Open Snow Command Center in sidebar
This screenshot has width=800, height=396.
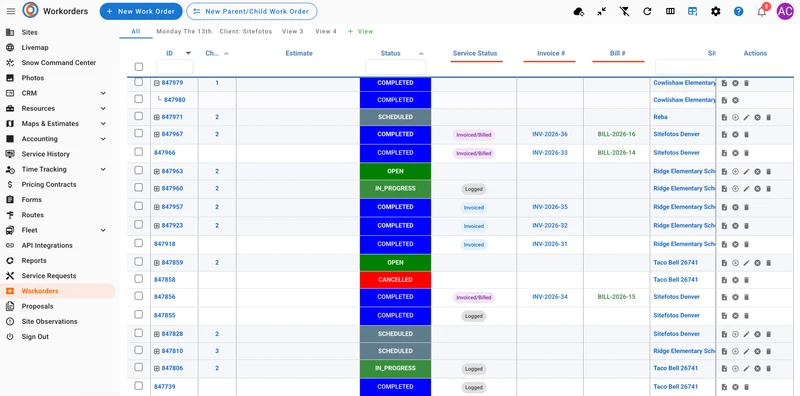[x=59, y=63]
